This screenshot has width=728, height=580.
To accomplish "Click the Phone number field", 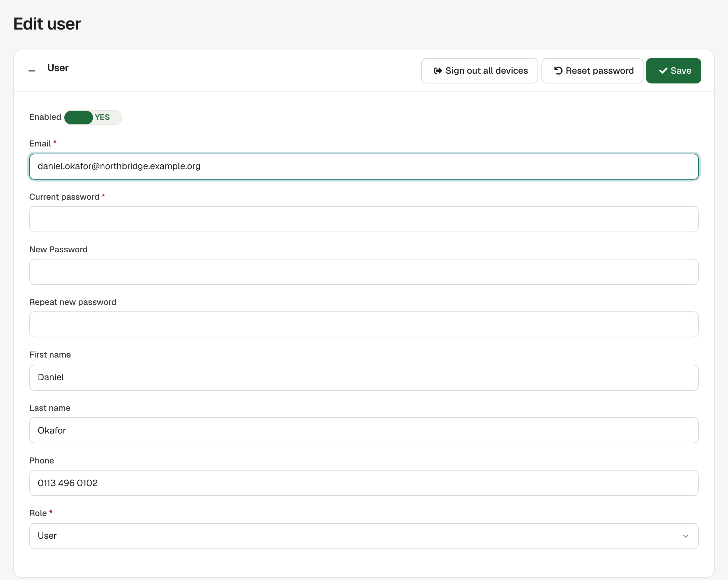I will pos(364,483).
